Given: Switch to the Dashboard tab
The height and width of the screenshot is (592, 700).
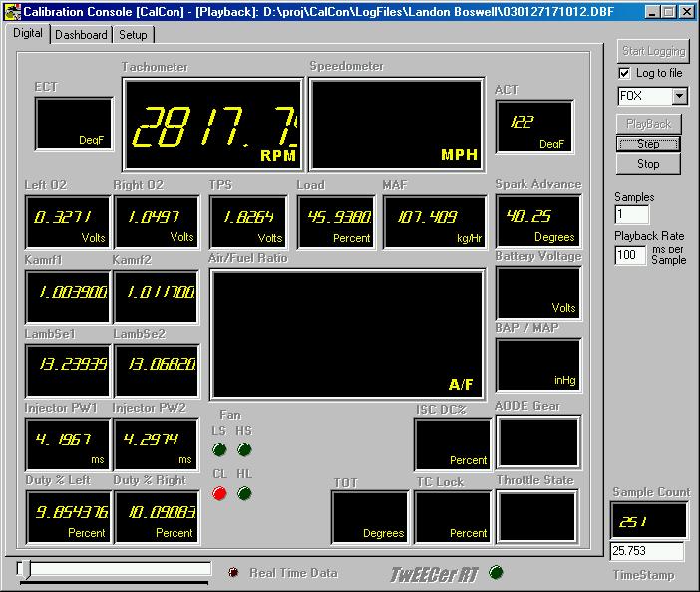Looking at the screenshot, I should point(81,34).
